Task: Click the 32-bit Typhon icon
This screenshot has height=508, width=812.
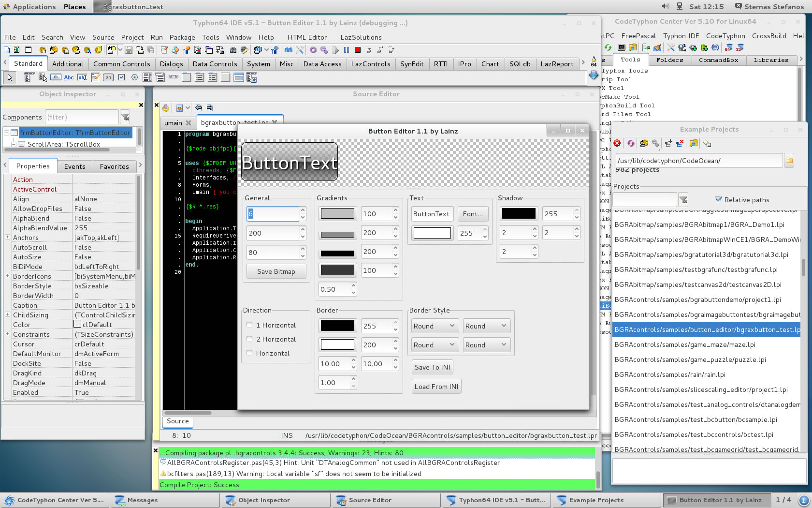Action: coord(739,47)
